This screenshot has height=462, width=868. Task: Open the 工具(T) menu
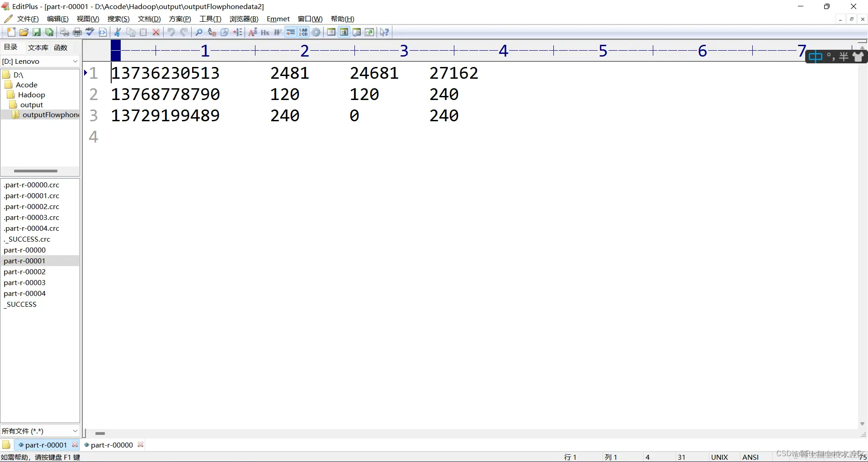210,19
